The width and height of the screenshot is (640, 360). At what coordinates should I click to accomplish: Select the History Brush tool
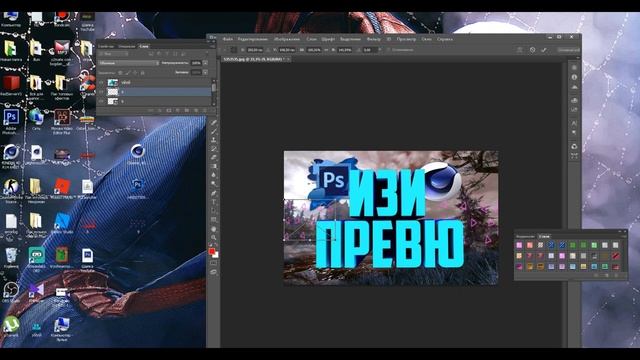213,149
